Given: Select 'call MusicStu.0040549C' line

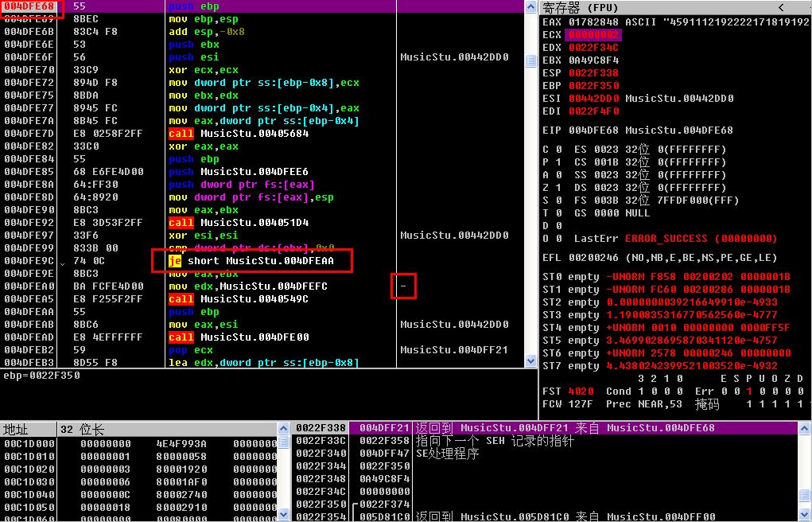Looking at the screenshot, I should click(239, 299).
